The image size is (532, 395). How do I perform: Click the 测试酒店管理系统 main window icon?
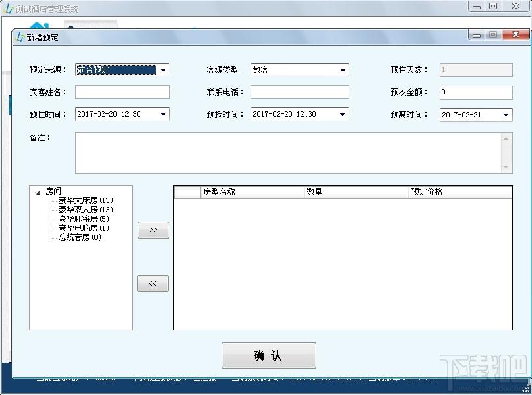pos(8,9)
